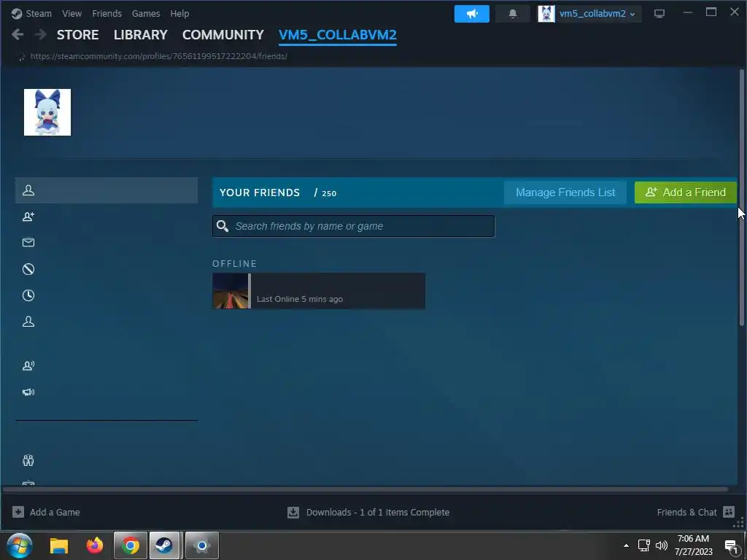Image resolution: width=747 pixels, height=560 pixels.
Task: Focus the Search friends by name field
Action: [x=354, y=226]
